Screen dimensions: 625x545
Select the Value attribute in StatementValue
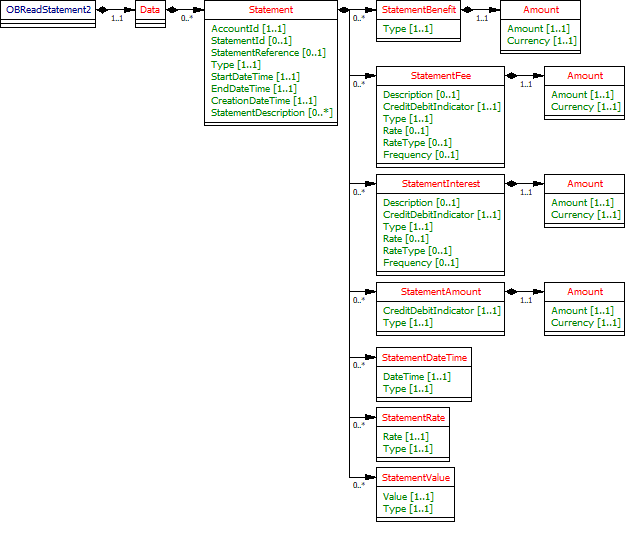tap(407, 497)
